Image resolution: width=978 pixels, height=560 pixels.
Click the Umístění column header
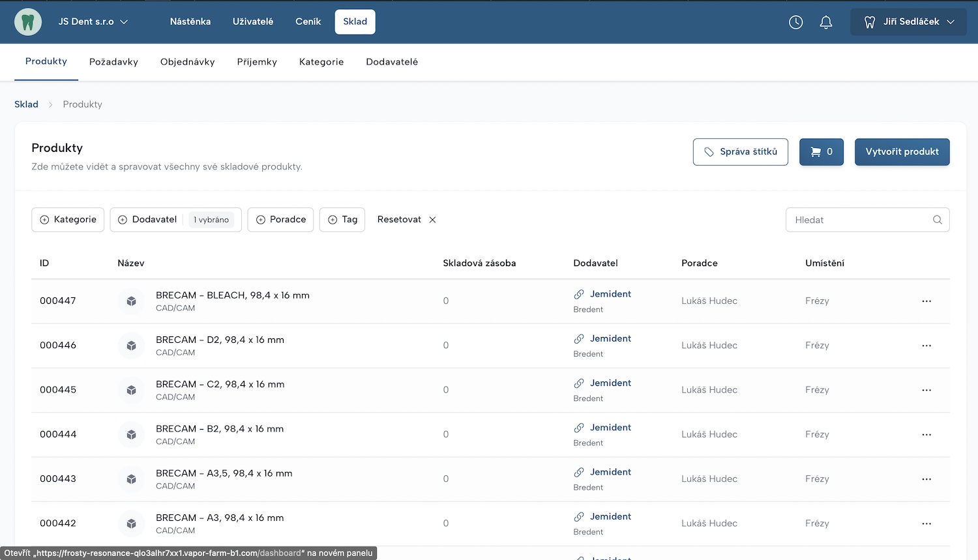[x=825, y=263]
